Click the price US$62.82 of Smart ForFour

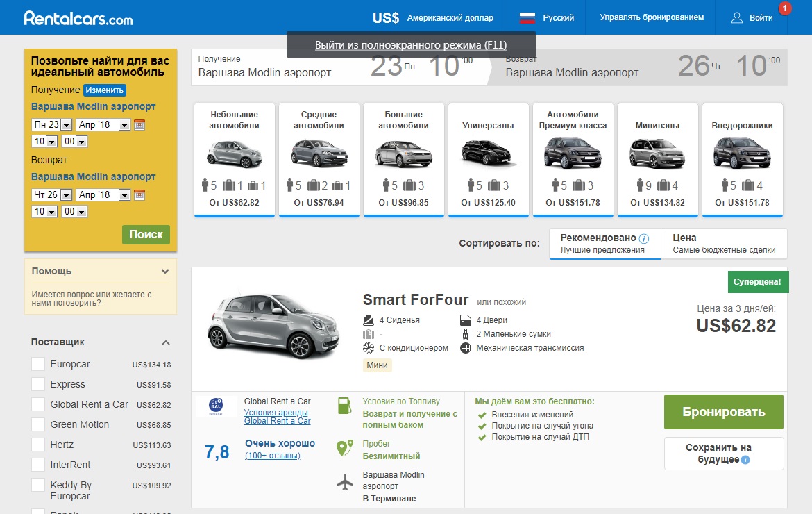pyautogui.click(x=736, y=326)
